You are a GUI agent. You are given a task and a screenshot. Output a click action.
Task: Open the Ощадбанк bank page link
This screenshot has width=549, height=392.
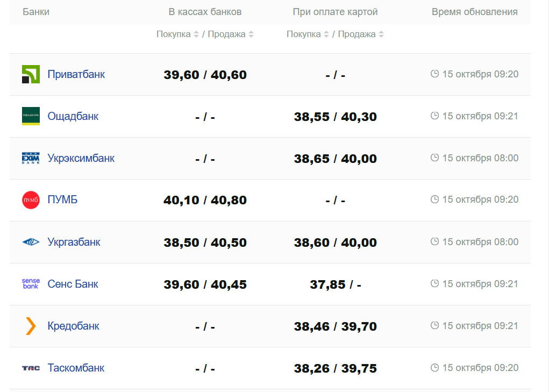click(x=73, y=116)
